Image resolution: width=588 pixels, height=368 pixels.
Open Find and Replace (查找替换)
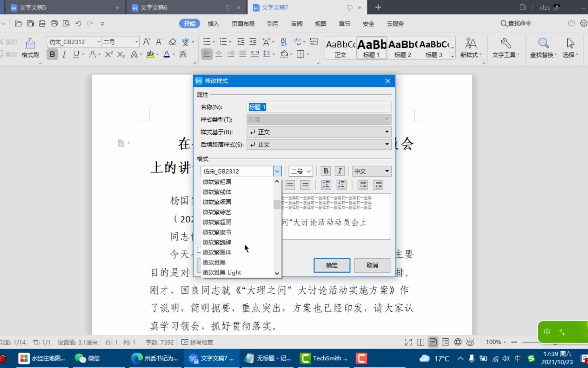(x=543, y=48)
